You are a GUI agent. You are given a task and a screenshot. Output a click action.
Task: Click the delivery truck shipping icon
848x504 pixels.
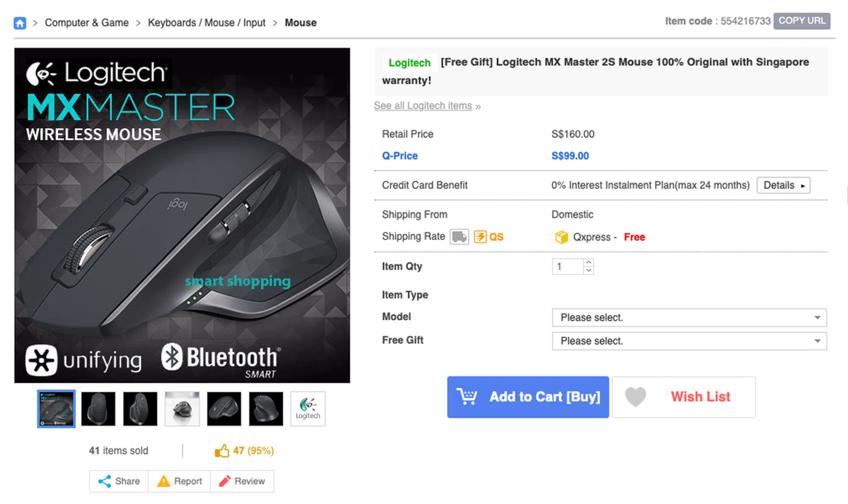(459, 237)
